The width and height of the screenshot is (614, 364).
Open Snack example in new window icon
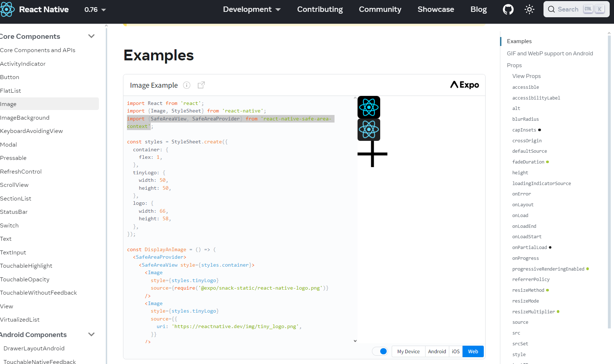201,85
